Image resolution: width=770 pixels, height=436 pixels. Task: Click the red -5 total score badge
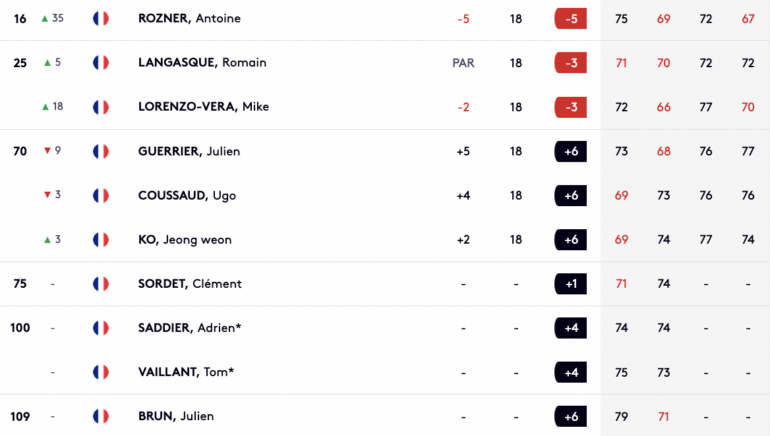pyautogui.click(x=570, y=19)
